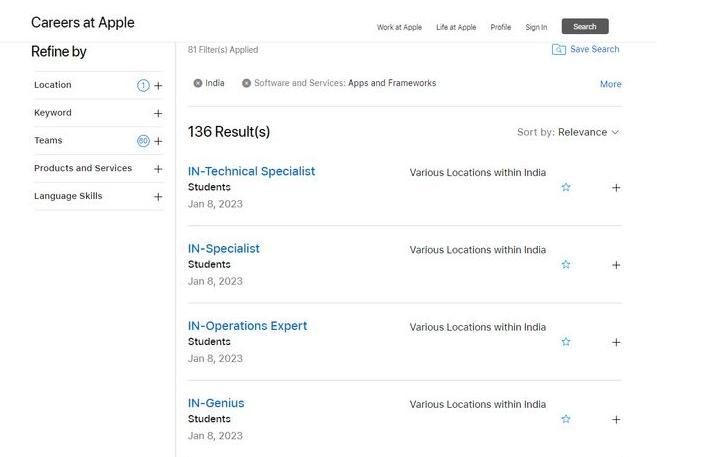The width and height of the screenshot is (703, 457).
Task: Expand the Keyword filter section
Action: 158,113
